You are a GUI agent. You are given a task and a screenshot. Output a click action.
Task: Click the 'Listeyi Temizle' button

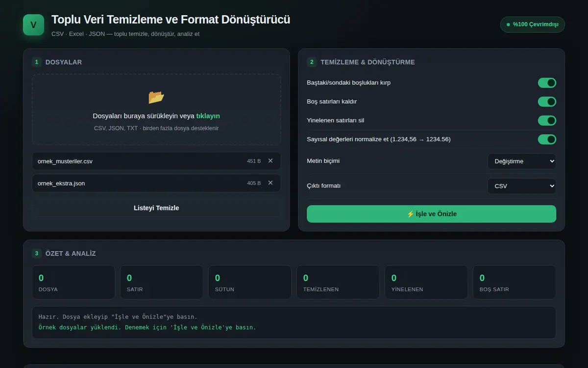[x=156, y=208]
